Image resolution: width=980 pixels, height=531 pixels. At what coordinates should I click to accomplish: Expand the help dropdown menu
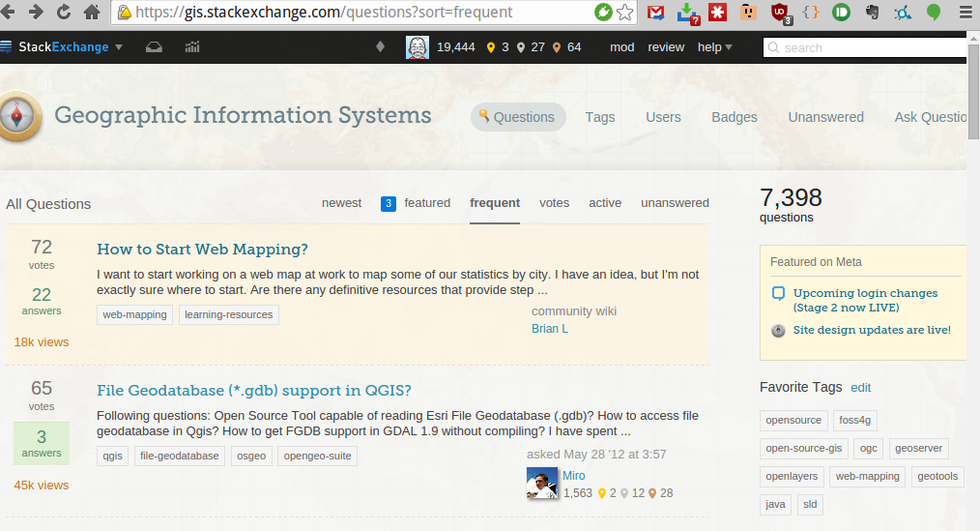tap(714, 46)
